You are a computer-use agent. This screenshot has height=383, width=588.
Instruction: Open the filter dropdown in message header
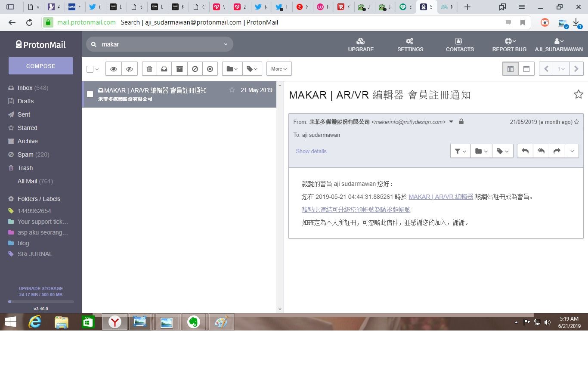point(460,151)
